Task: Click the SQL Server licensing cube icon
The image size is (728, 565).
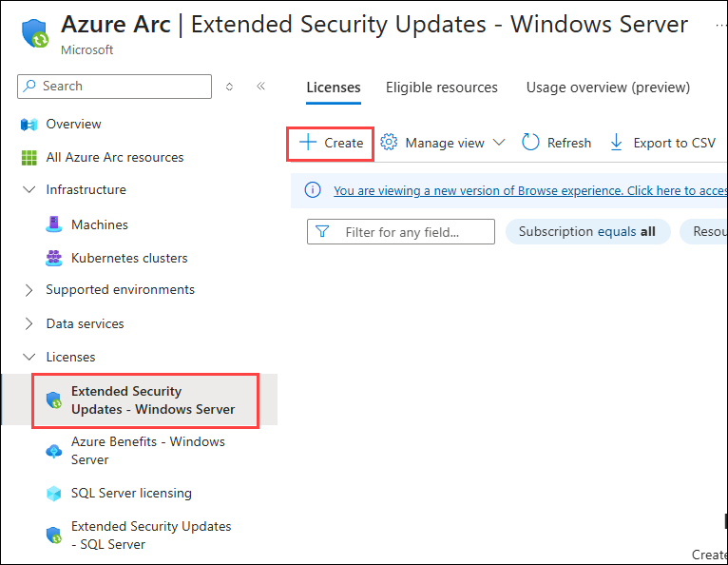Action: [54, 494]
